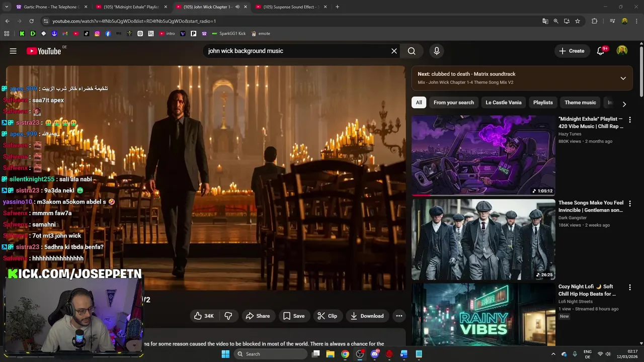Open options for These Songs Make You Feel
This screenshot has height=362, width=644.
[x=629, y=204]
